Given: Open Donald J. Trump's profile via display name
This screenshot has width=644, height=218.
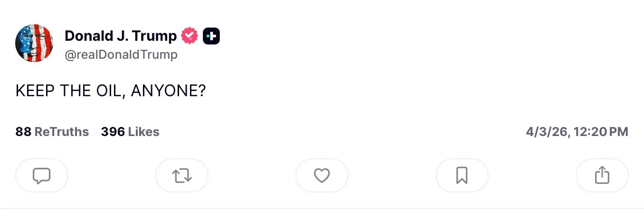Looking at the screenshot, I should tap(120, 36).
